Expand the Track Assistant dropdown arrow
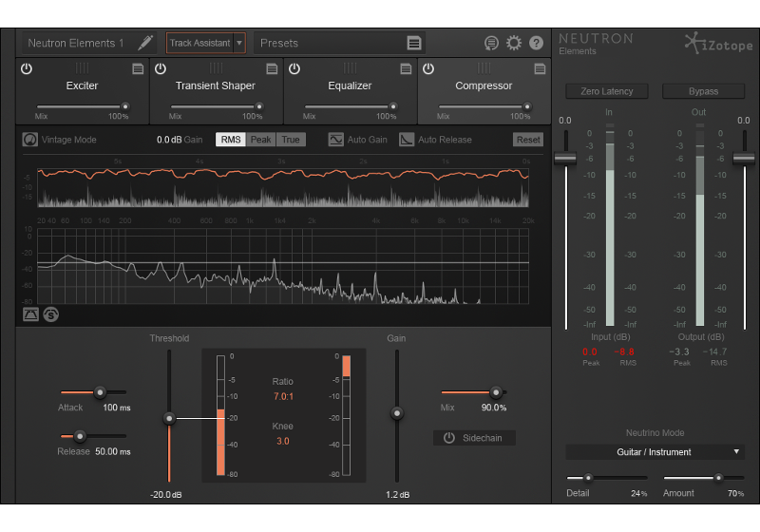 (239, 43)
